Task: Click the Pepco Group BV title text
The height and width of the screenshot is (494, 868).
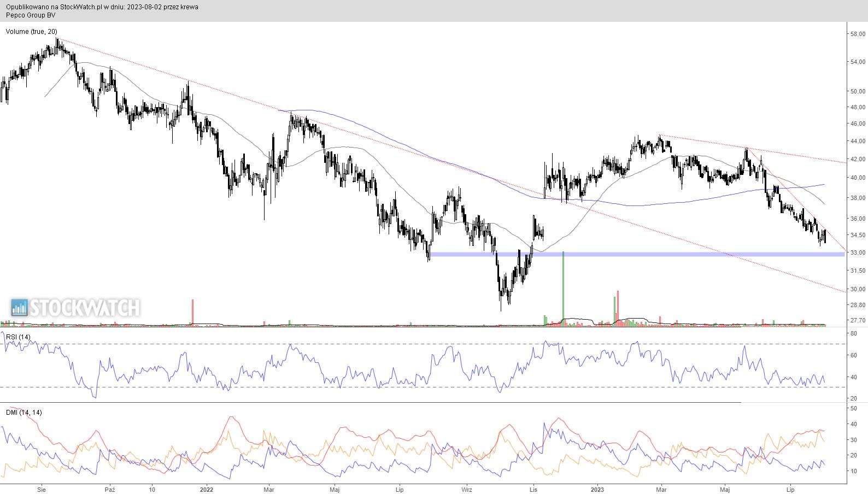Action: point(31,15)
